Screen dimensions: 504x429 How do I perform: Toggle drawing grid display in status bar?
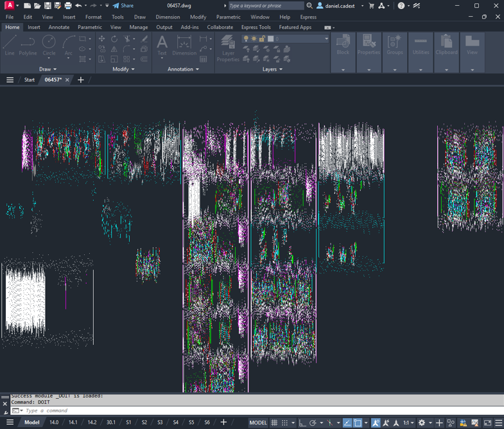274,423
